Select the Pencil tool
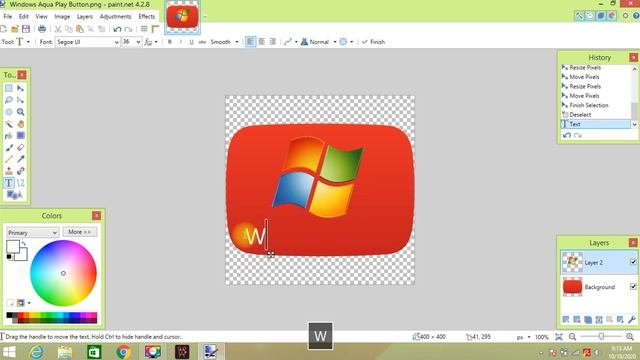 9,159
